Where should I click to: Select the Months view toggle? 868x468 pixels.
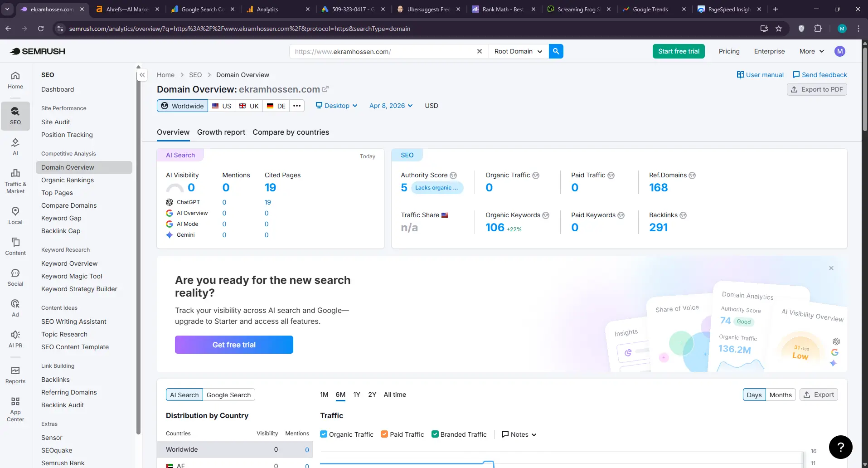click(781, 395)
